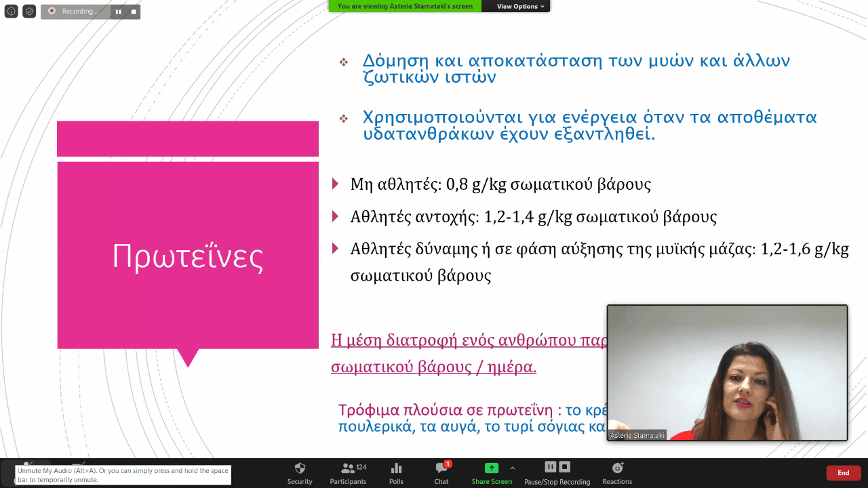Screen dimensions: 868x488
Task: Open the meeting information icon
Action: (x=11, y=12)
